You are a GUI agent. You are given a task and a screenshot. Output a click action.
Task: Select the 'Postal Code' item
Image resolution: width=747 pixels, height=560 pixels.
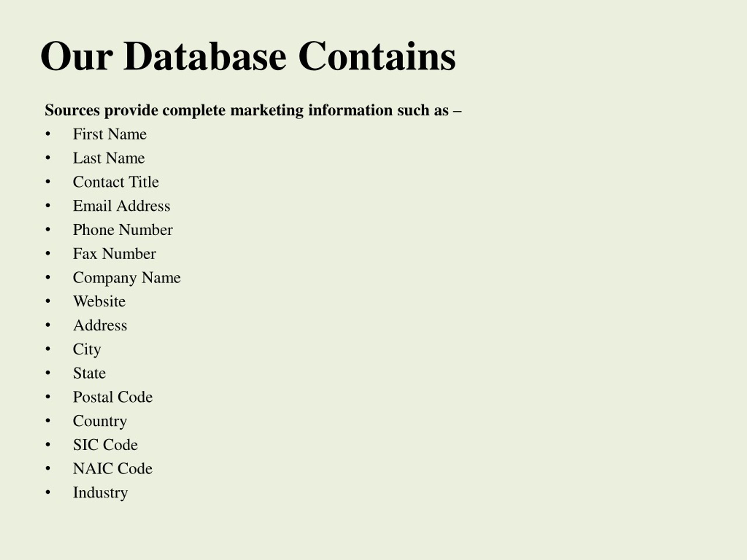coord(113,397)
